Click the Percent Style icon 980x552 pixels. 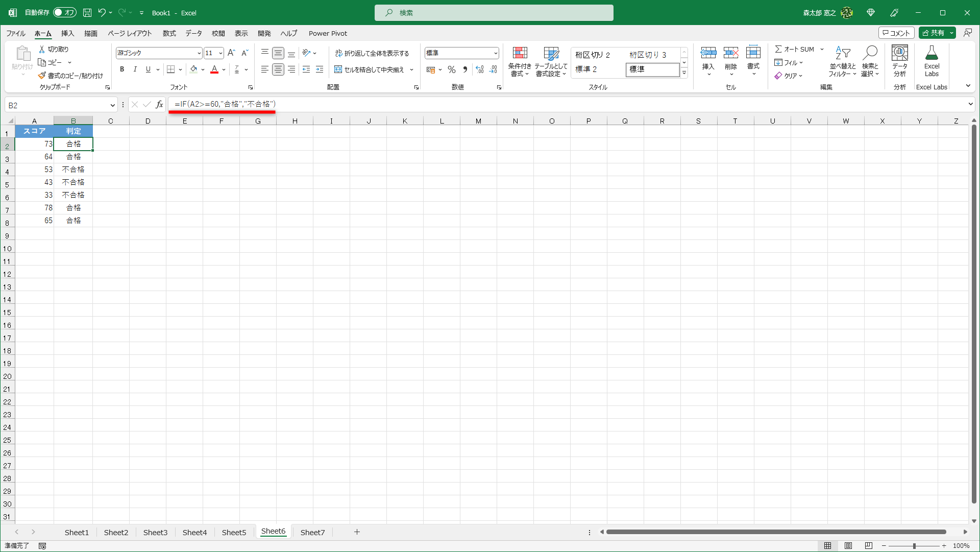coord(452,69)
